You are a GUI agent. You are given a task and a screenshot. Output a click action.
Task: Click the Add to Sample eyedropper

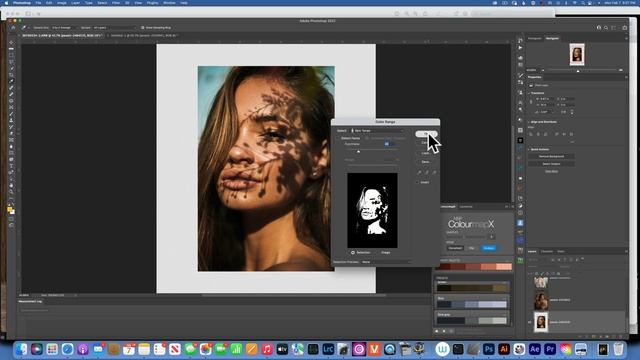tap(427, 172)
